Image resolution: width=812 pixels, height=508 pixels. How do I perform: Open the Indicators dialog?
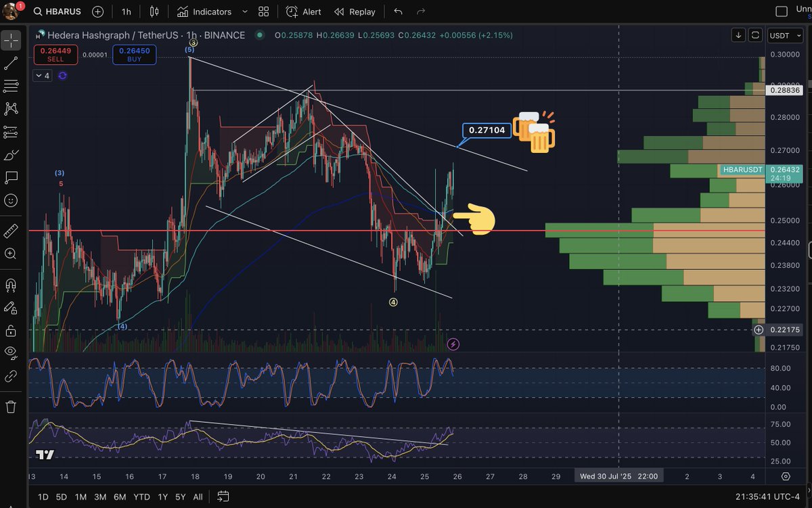(204, 11)
